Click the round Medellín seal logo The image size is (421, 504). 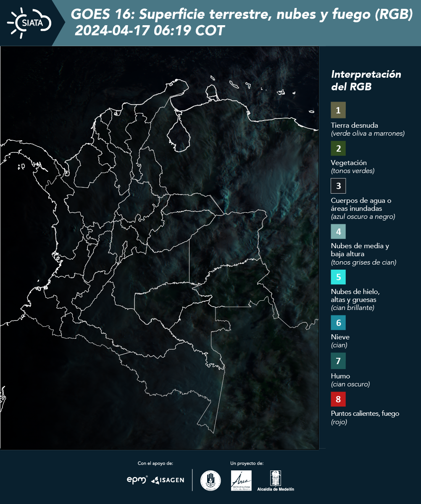pos(210,480)
